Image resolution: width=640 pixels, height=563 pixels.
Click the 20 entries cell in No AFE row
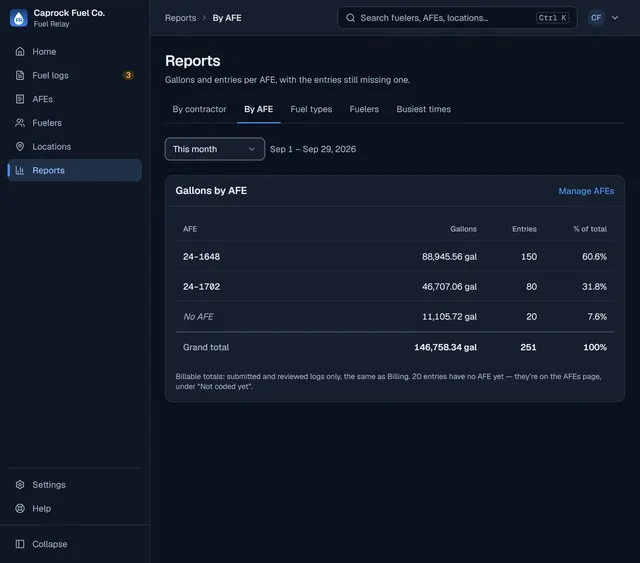pyautogui.click(x=531, y=316)
